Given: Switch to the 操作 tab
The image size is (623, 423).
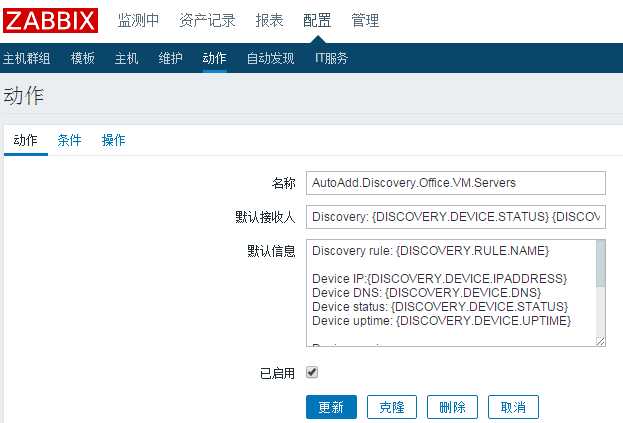Looking at the screenshot, I should [x=114, y=140].
